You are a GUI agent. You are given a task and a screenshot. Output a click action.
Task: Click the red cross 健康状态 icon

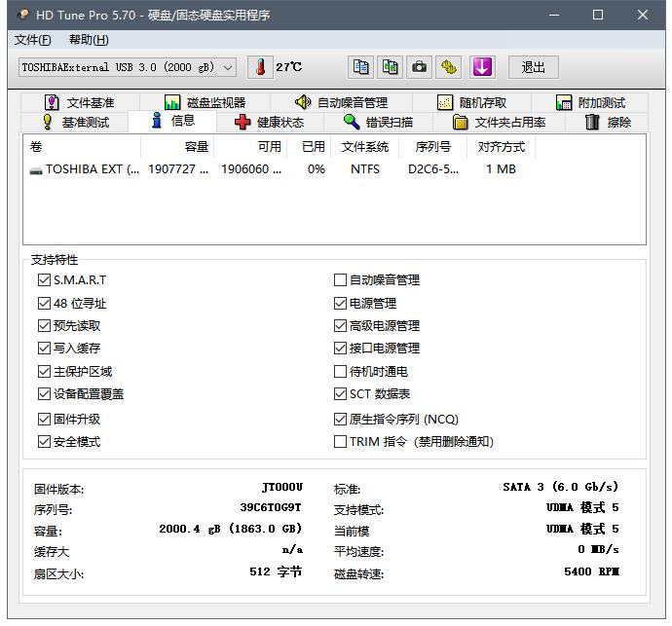243,122
